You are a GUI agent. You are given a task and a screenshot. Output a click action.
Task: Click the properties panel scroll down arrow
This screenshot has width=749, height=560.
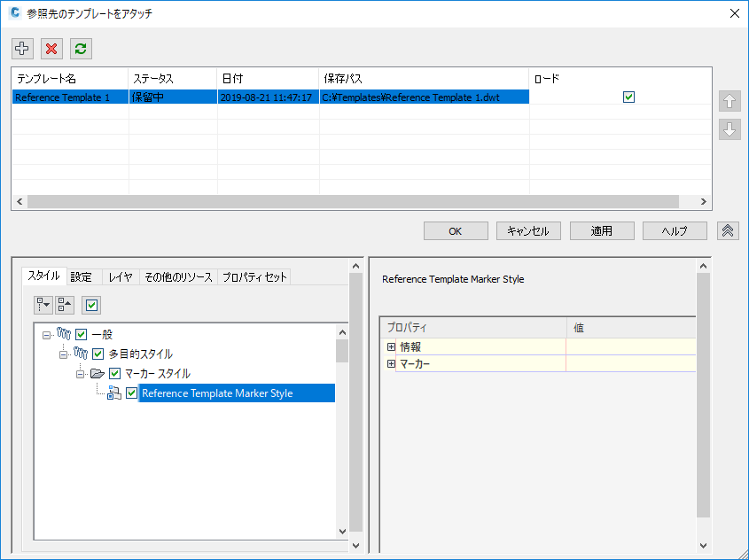703,545
